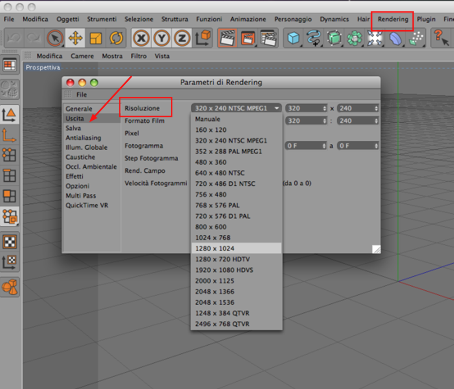Choose Manuale from resolution list
454x389 pixels.
tap(236, 119)
